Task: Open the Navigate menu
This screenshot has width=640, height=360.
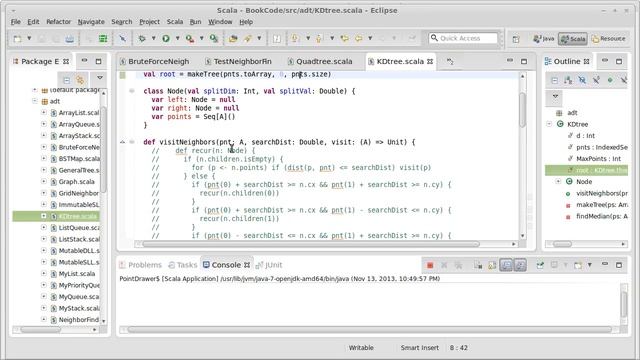Action: [x=91, y=22]
